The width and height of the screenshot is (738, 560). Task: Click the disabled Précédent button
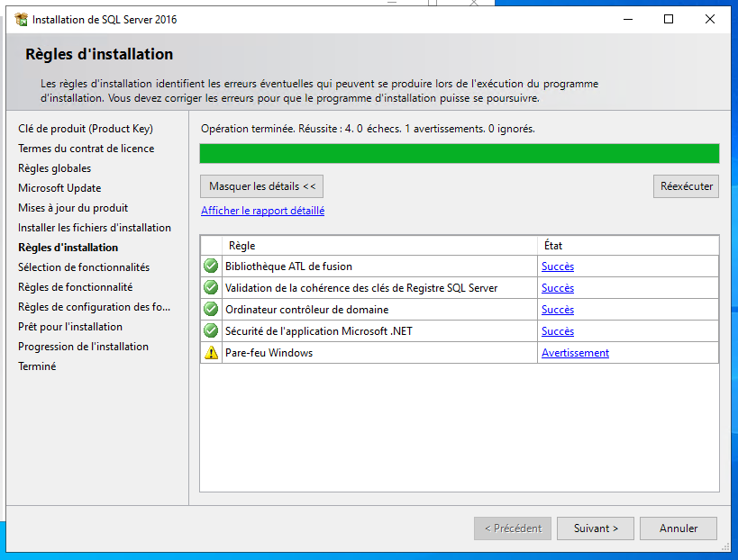tap(513, 528)
